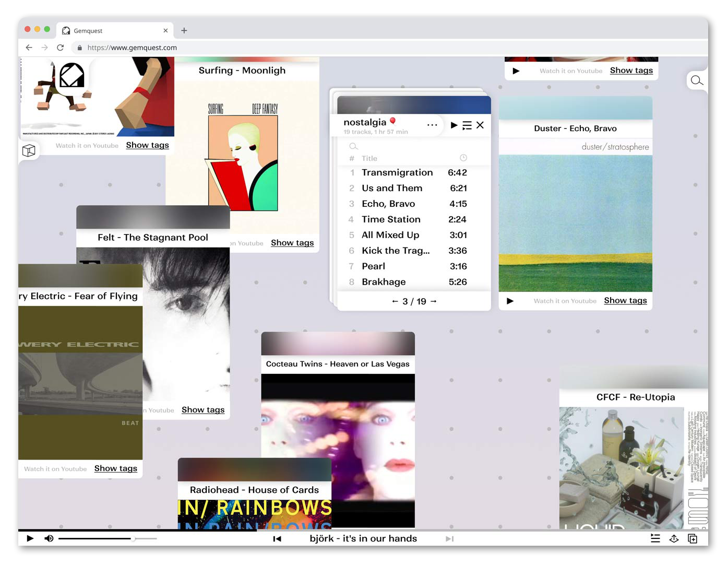Screen dimensions: 728x564
Task: Adjust the volume slider in player bar
Action: coord(133,538)
